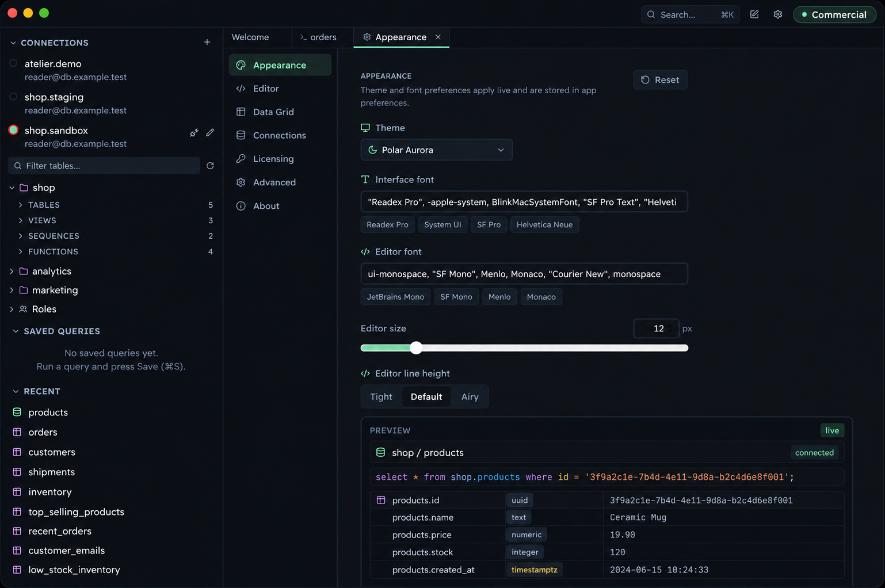885x588 pixels.
Task: Click the Commercial license badge
Action: click(x=834, y=14)
